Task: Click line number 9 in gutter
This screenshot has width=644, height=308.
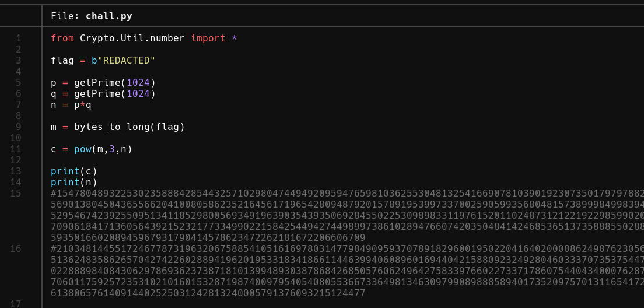Action: [19, 127]
